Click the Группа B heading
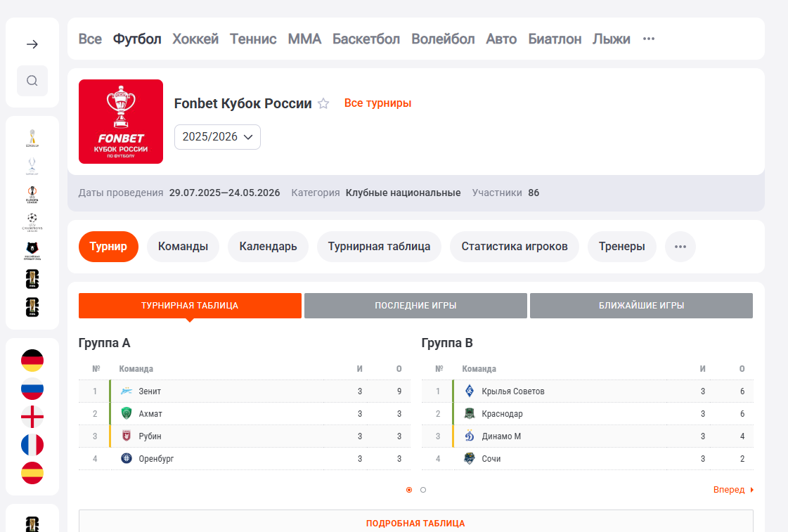Viewport: 788px width, 532px height. point(447,343)
